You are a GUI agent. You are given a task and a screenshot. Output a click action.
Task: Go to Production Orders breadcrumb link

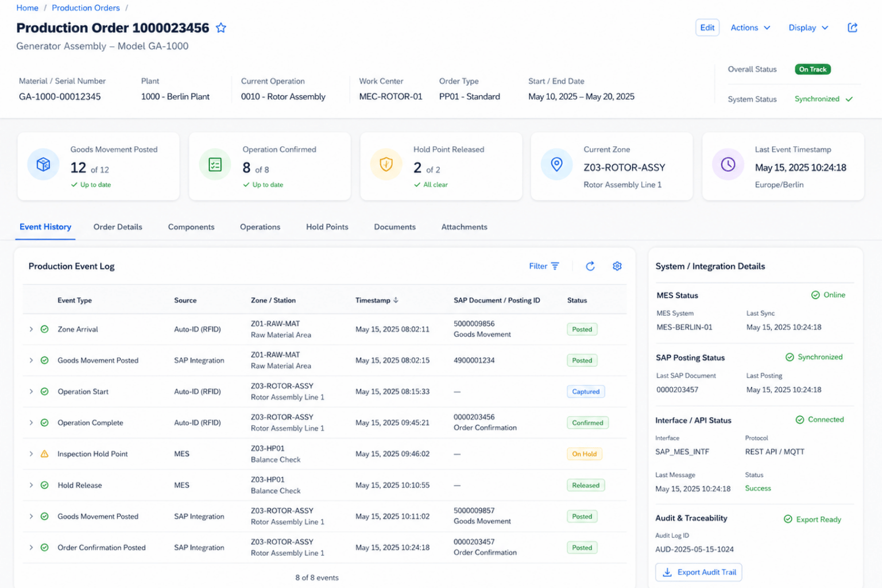click(86, 8)
